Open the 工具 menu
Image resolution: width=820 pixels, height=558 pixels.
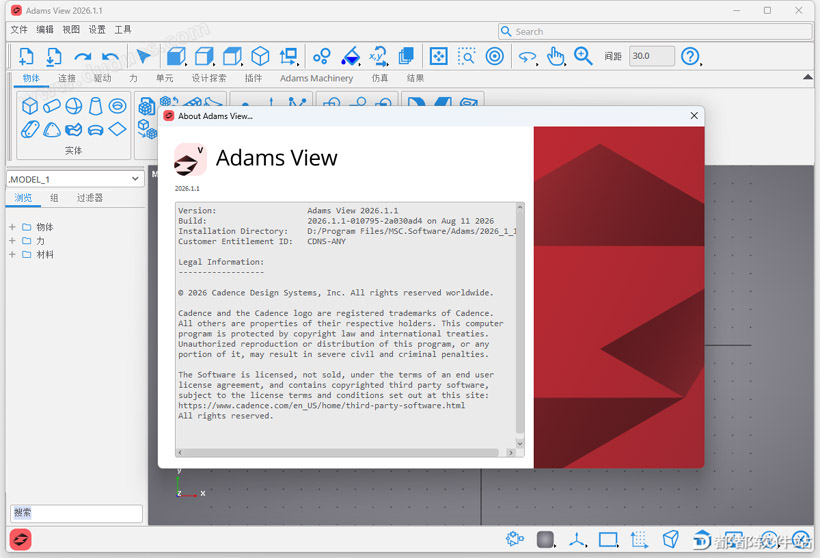(x=123, y=30)
